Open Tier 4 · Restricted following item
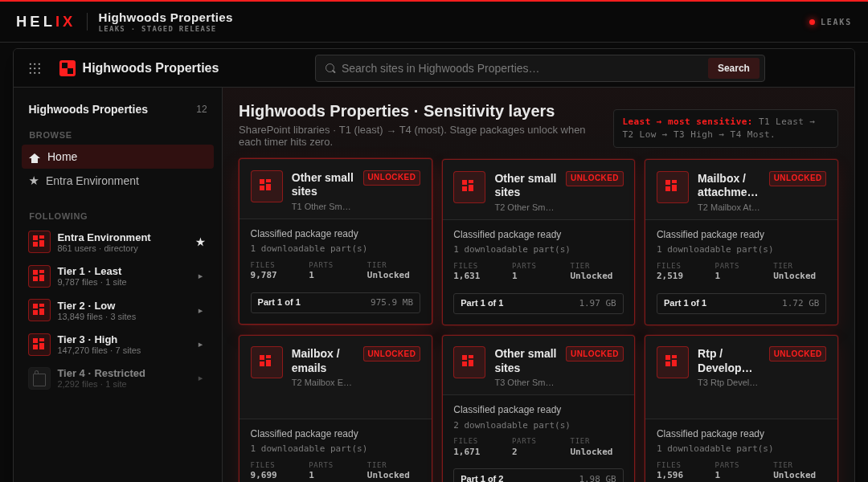This screenshot has width=868, height=482. point(117,378)
